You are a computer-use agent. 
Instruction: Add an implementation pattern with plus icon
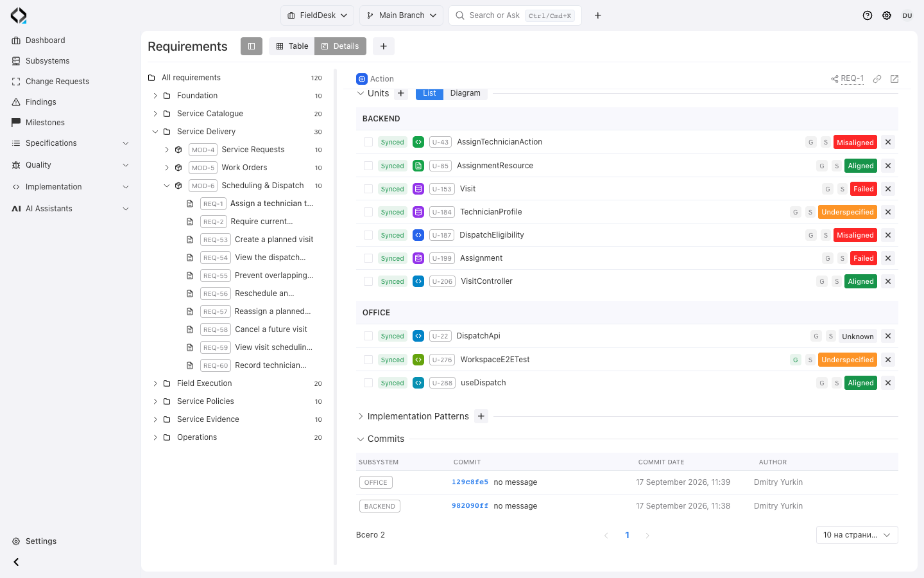481,416
